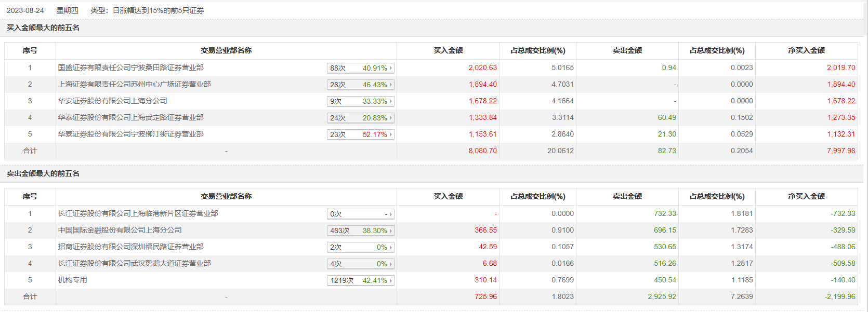Open the 0次 dropdown for 长江证券上海临港
Image resolution: width=868 pixels, height=312 pixels.
tap(361, 214)
